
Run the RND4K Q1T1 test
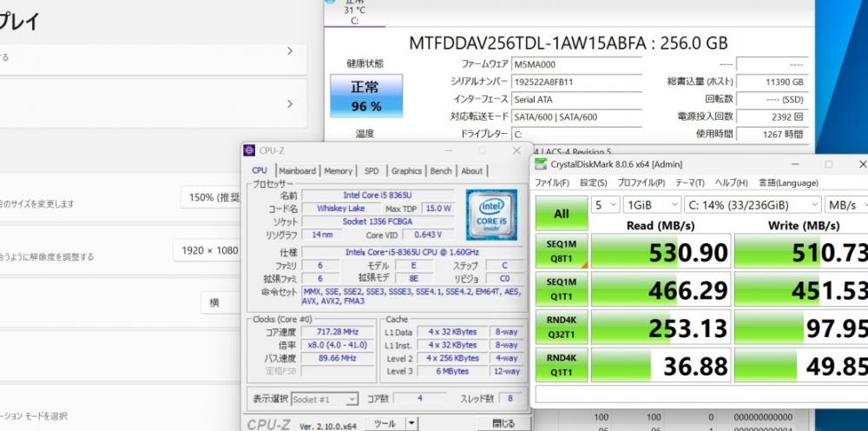click(x=562, y=365)
